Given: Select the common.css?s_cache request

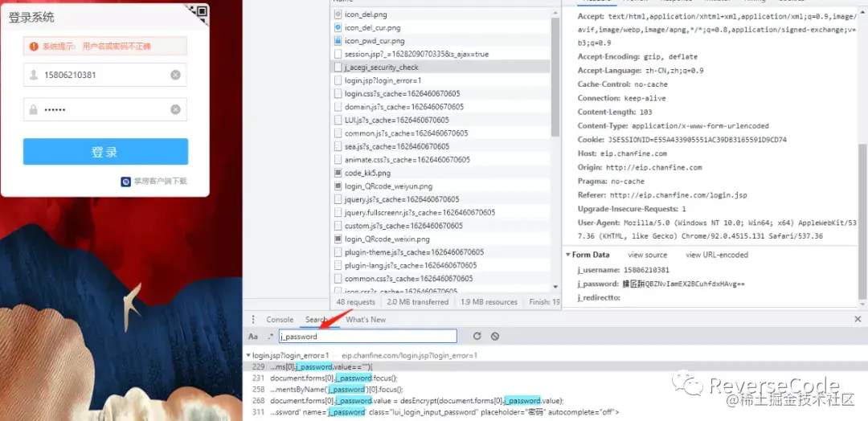Looking at the screenshot, I should pos(440,278).
